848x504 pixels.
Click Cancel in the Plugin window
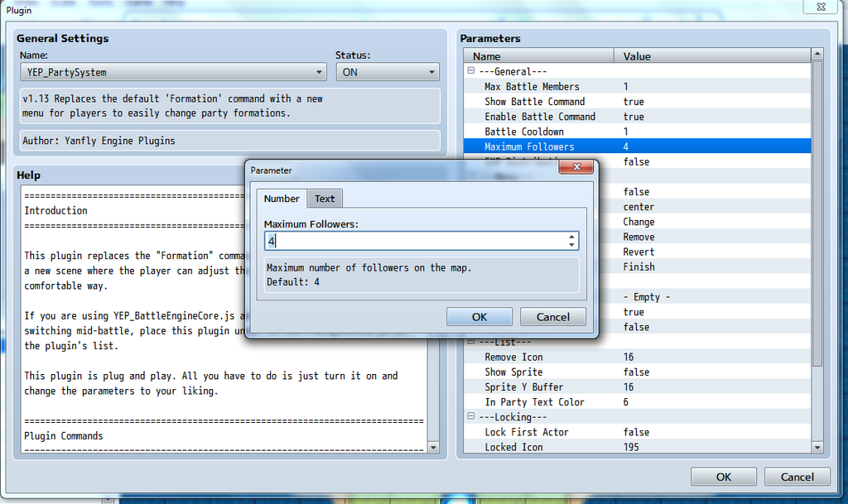click(x=797, y=477)
